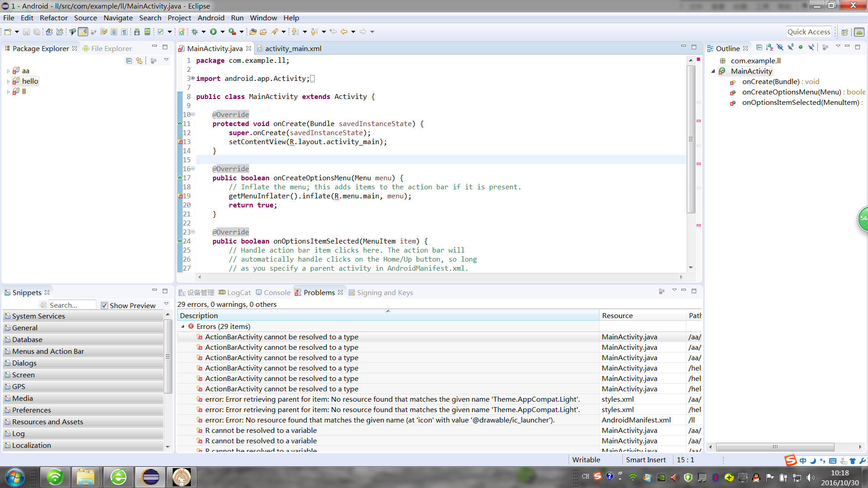Click the Back navigation arrow icon
Image resolution: width=868 pixels, height=488 pixels.
344,32
